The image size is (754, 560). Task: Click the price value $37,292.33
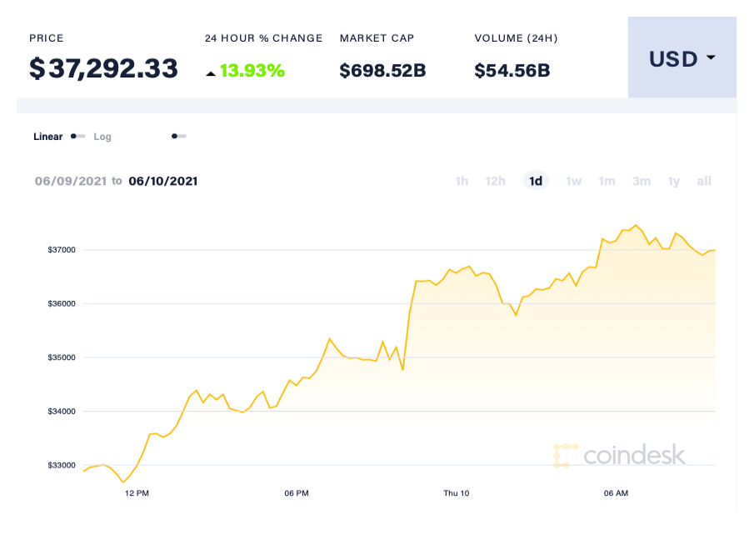tap(103, 69)
